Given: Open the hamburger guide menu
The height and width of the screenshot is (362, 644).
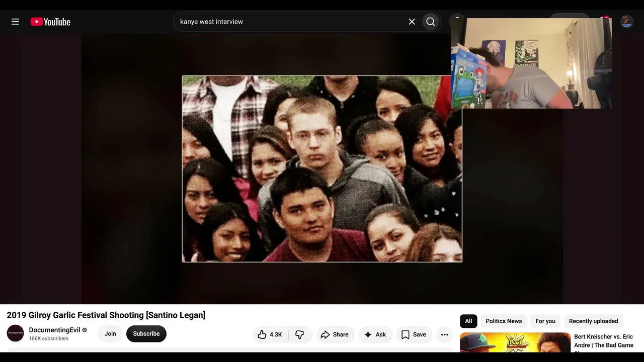Looking at the screenshot, I should click(15, 22).
